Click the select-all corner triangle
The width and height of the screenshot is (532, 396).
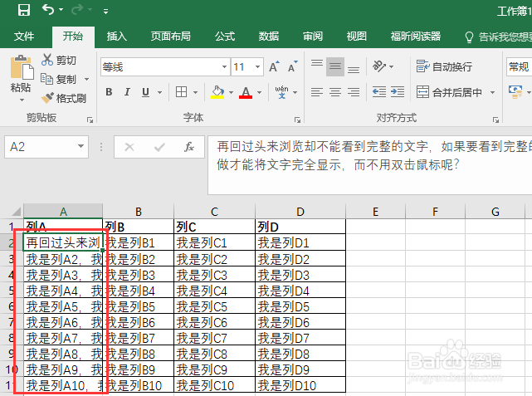click(16, 212)
